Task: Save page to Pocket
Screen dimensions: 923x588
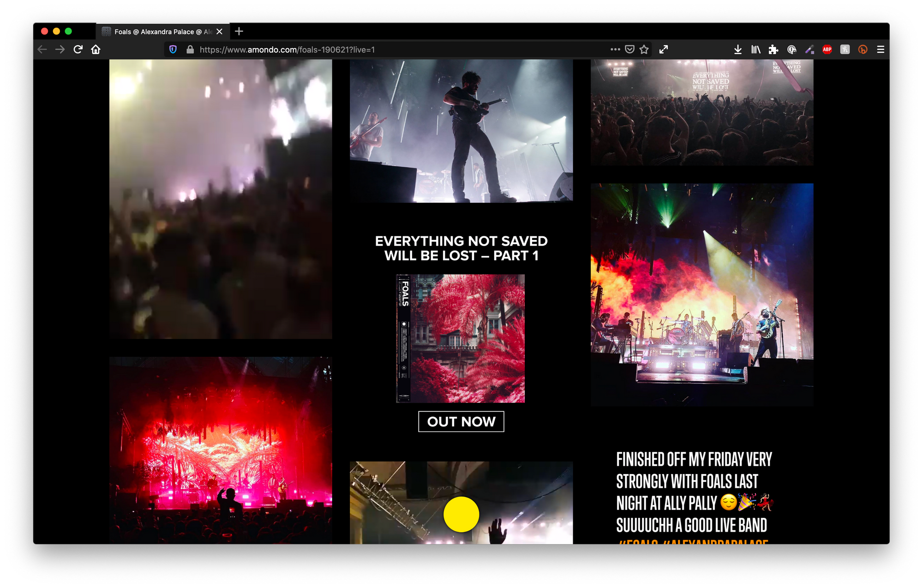Action: [629, 49]
